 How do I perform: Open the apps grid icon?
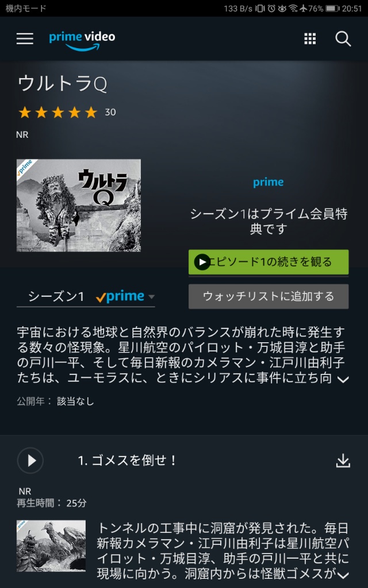click(x=310, y=38)
